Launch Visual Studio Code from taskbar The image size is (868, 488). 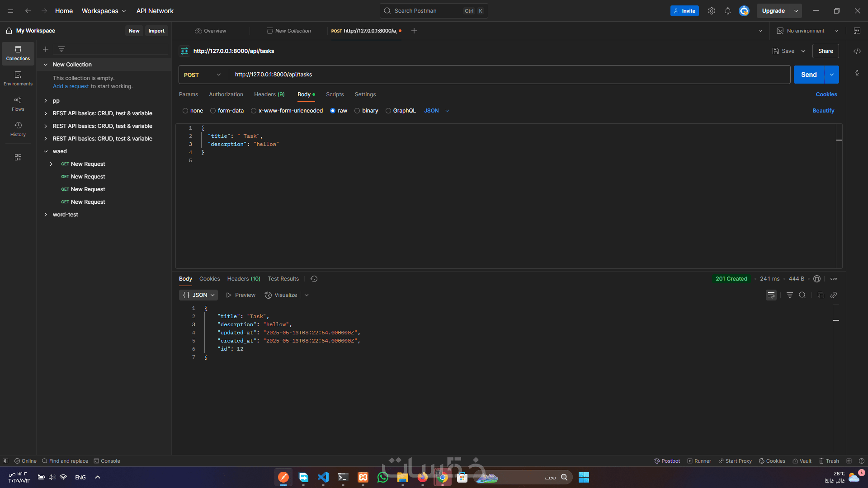click(x=323, y=477)
